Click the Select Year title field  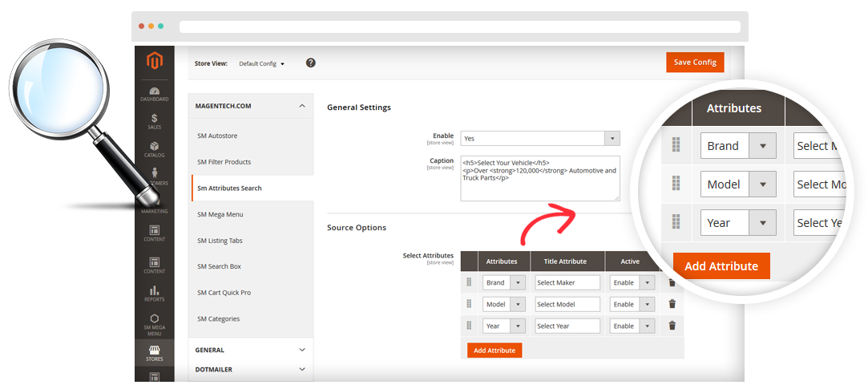coord(567,326)
